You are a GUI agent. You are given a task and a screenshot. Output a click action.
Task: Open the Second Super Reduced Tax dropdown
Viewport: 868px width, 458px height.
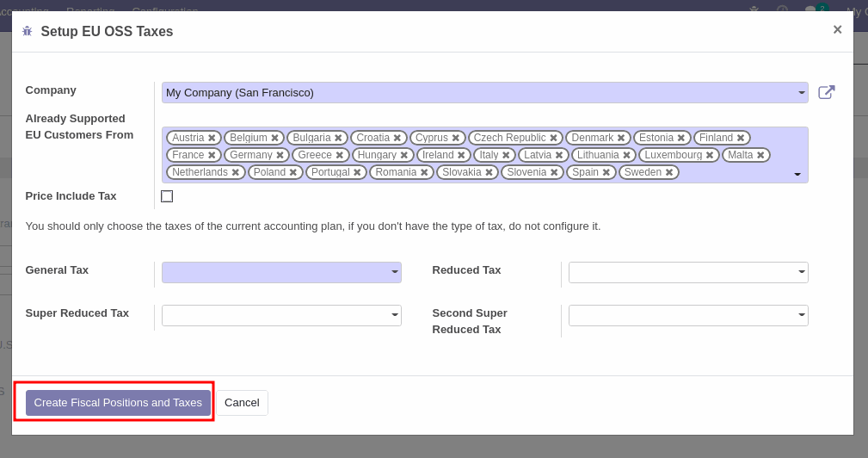(x=801, y=315)
